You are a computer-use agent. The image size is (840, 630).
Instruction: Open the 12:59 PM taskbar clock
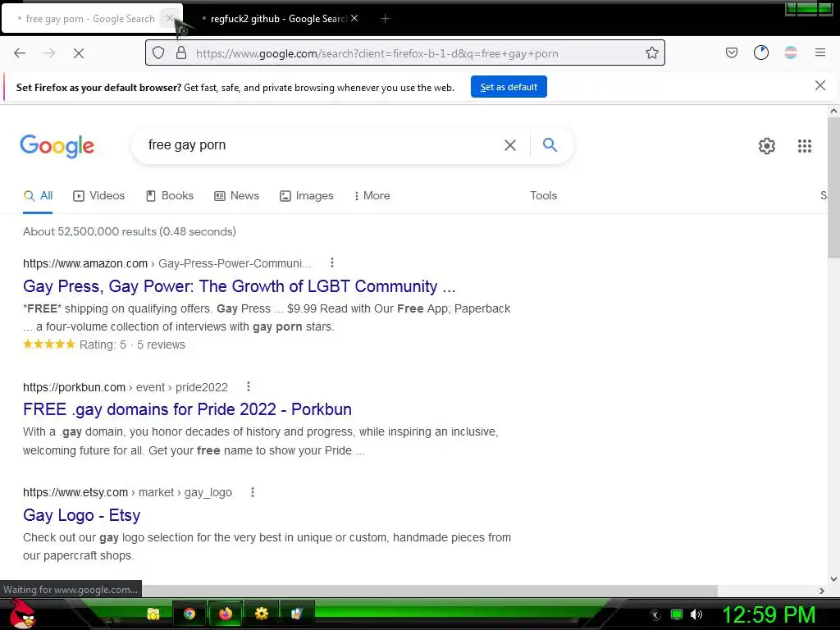pos(769,614)
